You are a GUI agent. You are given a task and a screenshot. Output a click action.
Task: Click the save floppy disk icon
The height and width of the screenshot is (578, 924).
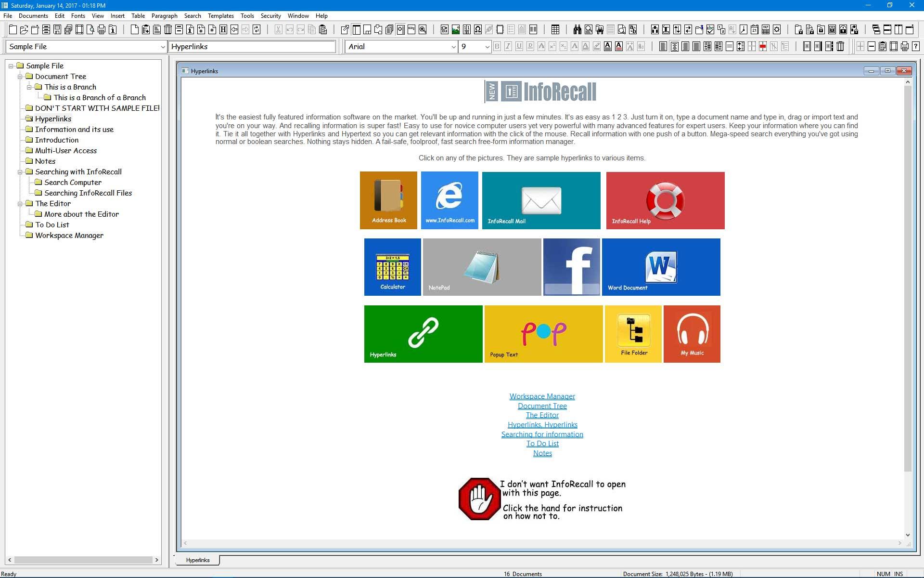click(x=57, y=30)
